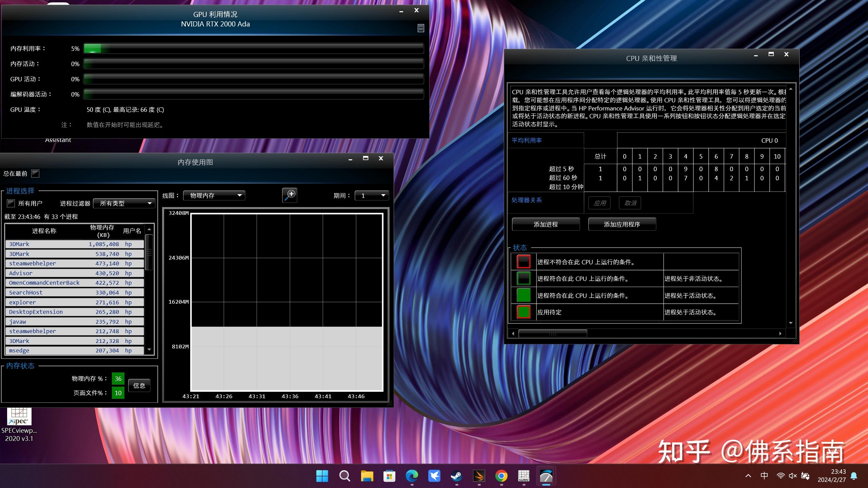Open the period (期间) dropdown
The width and height of the screenshot is (868, 488).
(x=372, y=196)
